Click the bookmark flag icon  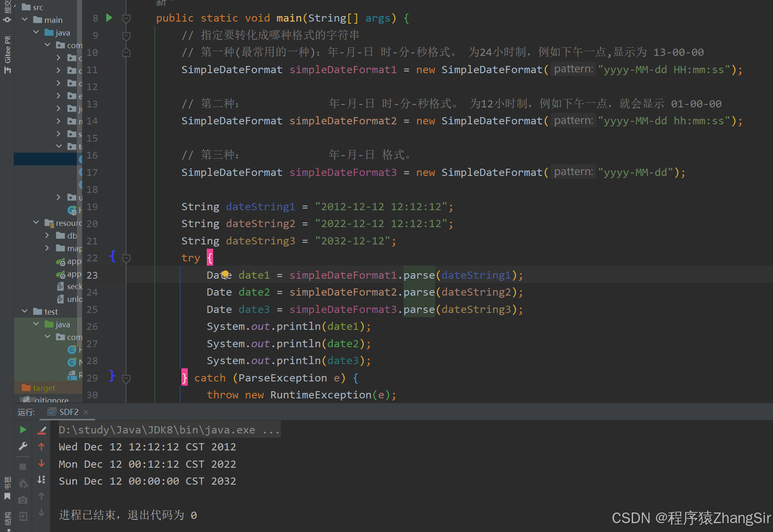click(7, 496)
